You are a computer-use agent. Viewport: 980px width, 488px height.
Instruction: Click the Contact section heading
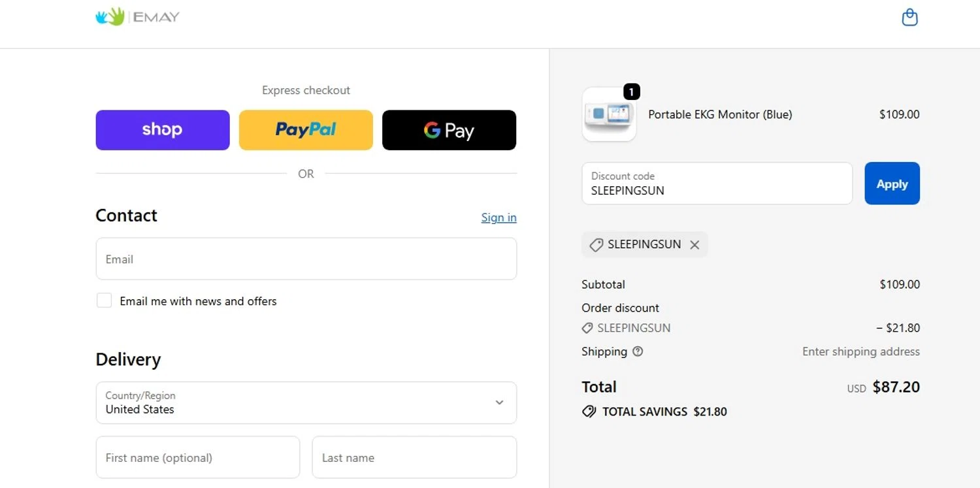tap(126, 216)
